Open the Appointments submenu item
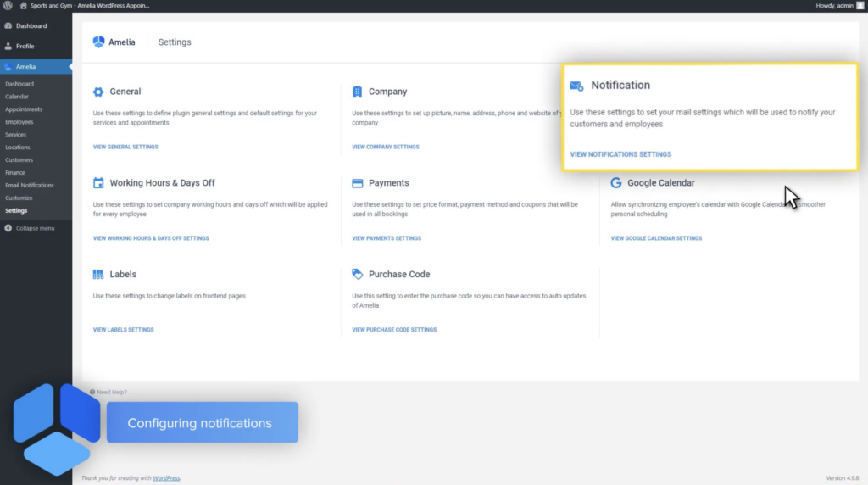 point(23,109)
